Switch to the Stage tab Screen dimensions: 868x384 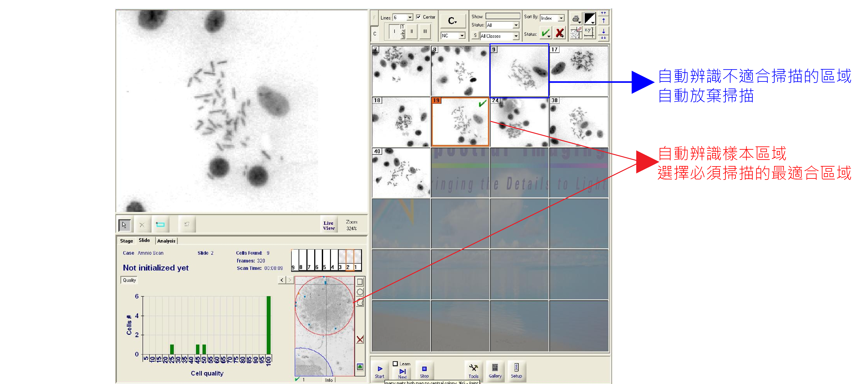pyautogui.click(x=126, y=241)
